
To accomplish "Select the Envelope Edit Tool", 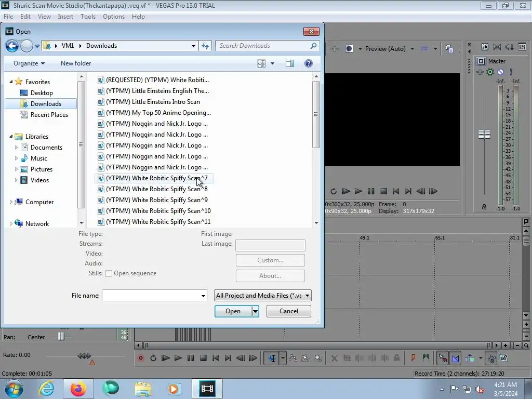I will [293, 358].
